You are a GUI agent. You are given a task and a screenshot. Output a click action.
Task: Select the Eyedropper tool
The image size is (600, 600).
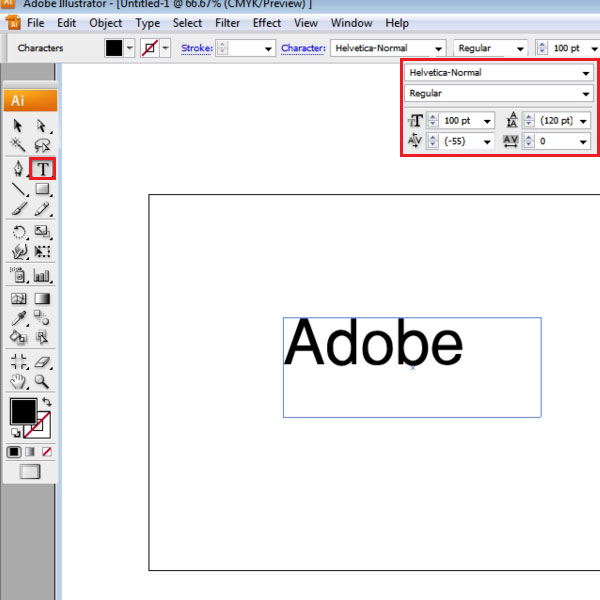18,318
